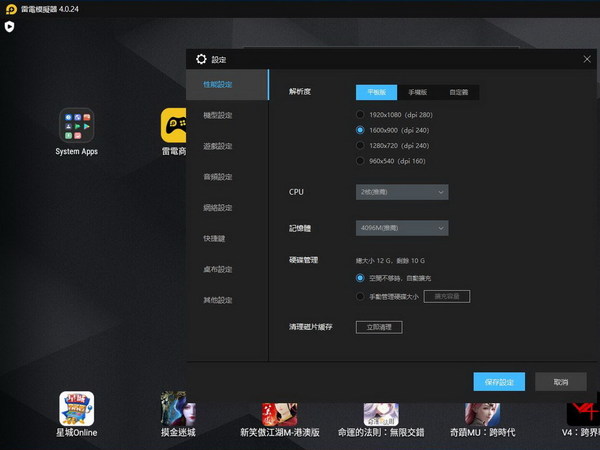Choose the 1280x720 resolution radio button
600x450 pixels.
[x=361, y=145]
